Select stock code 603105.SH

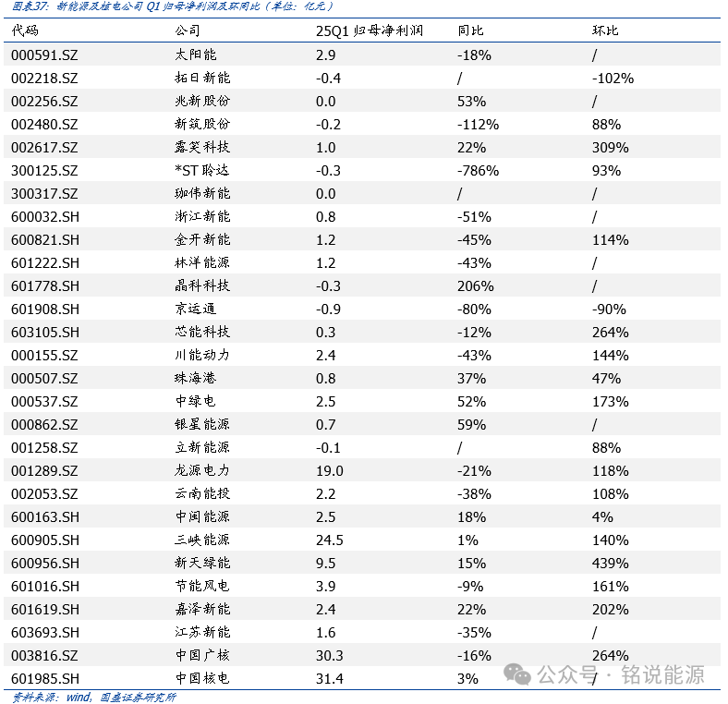pos(45,333)
